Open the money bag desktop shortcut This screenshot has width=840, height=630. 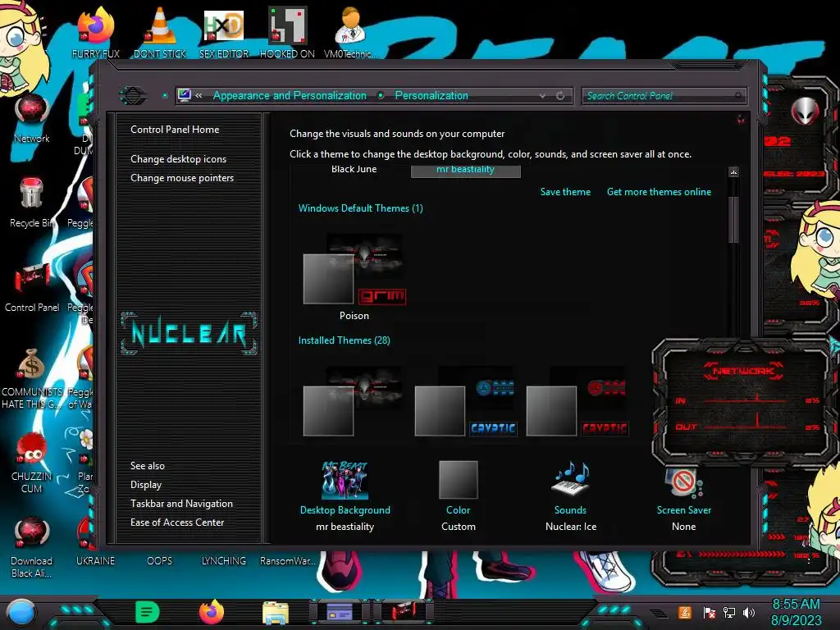pos(32,364)
